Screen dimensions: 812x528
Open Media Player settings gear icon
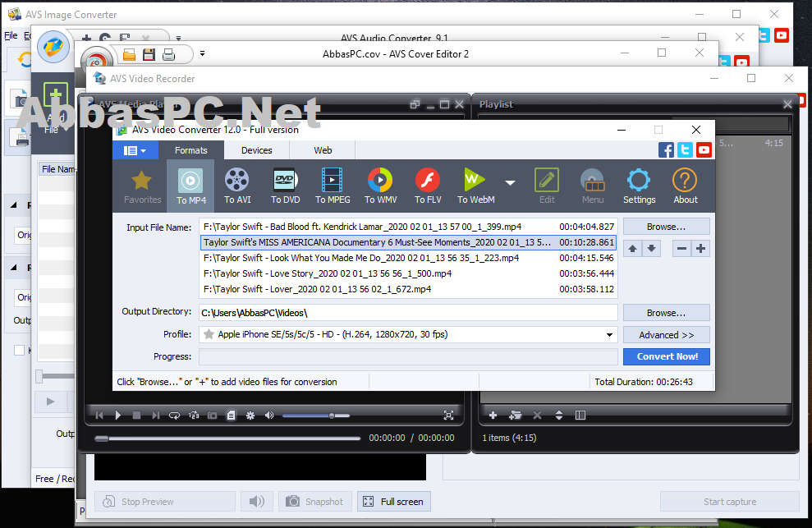coord(250,415)
